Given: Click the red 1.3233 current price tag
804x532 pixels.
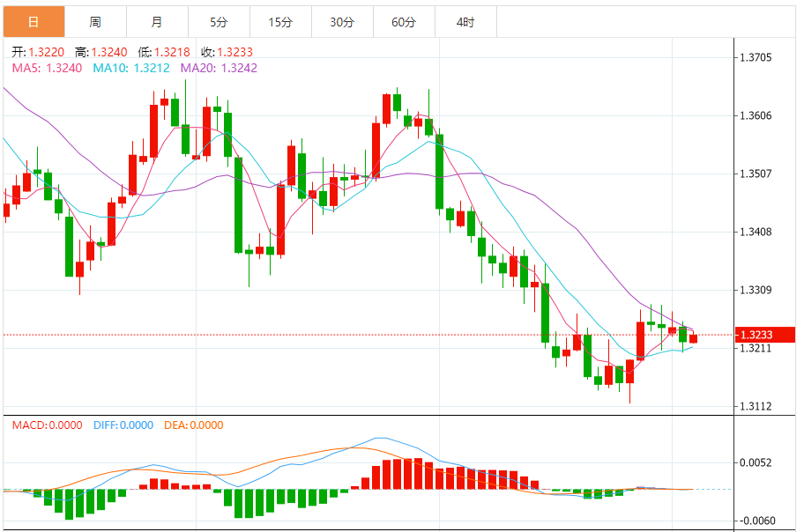Looking at the screenshot, I should pos(764,335).
